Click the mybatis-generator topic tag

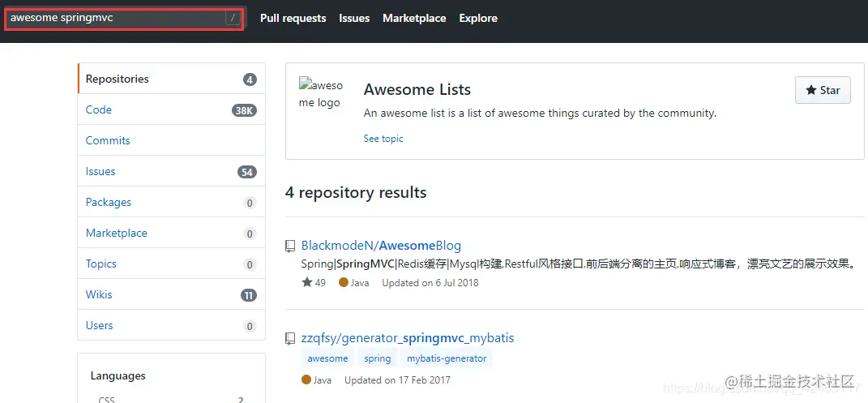447,358
